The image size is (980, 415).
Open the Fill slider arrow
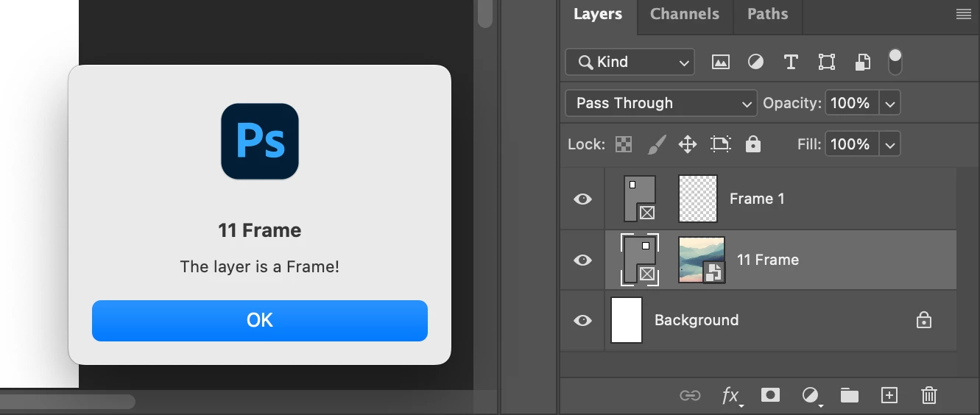click(889, 144)
